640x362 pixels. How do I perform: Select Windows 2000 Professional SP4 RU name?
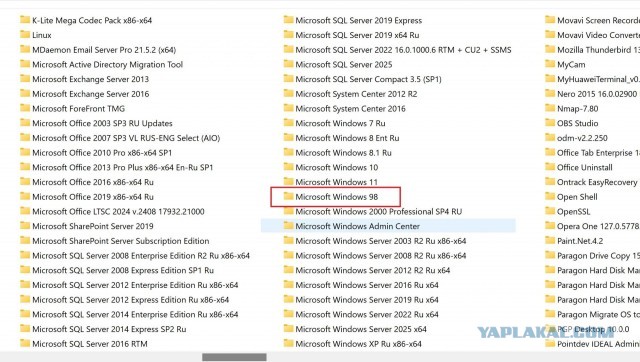point(379,211)
